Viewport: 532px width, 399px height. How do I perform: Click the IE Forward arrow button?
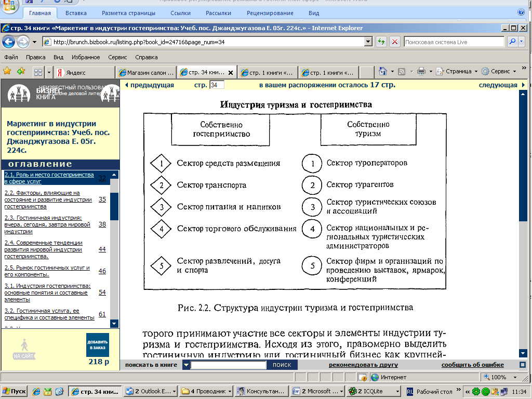(x=23, y=42)
